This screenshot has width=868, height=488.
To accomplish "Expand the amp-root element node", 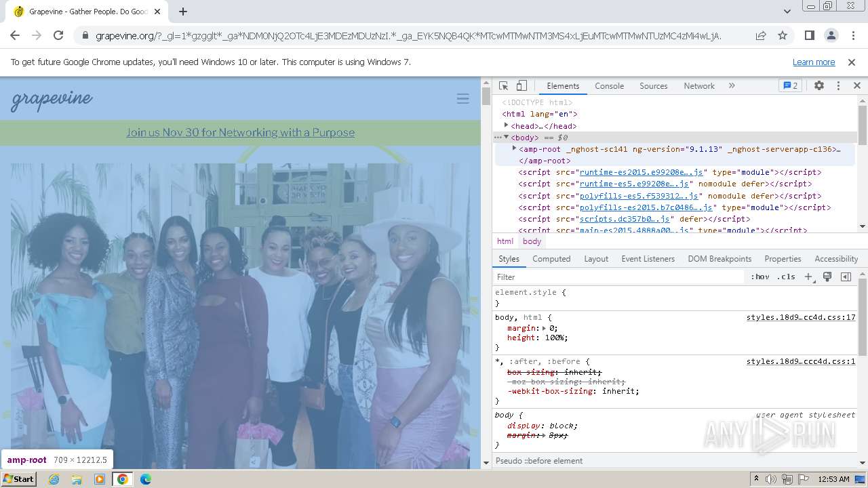I will pyautogui.click(x=514, y=148).
